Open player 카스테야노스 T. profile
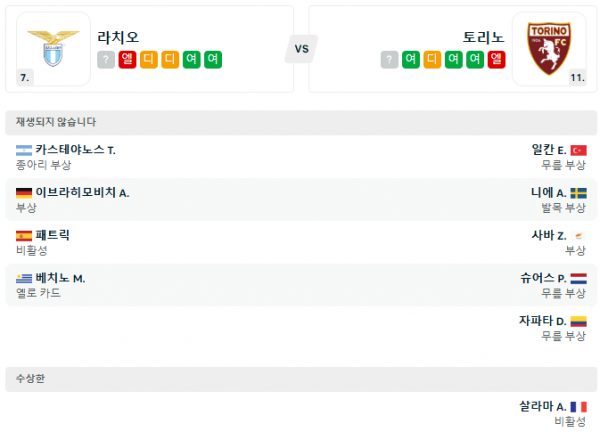The width and height of the screenshot is (600, 440). coord(76,150)
